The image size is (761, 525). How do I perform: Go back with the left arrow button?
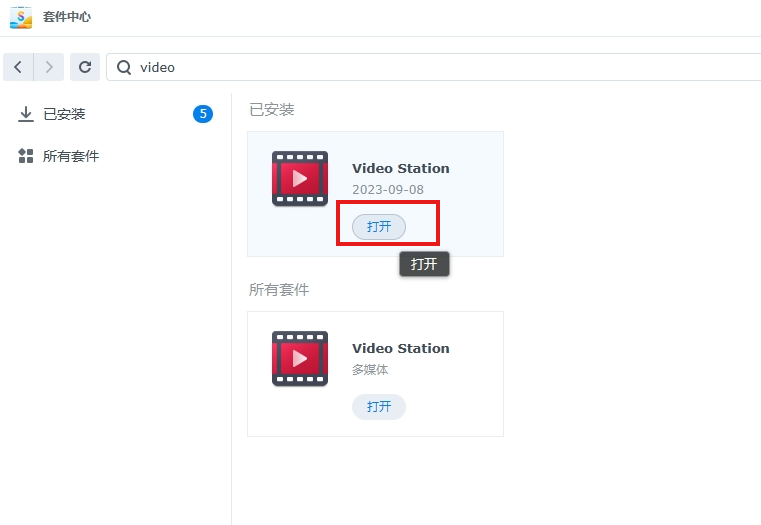point(18,67)
